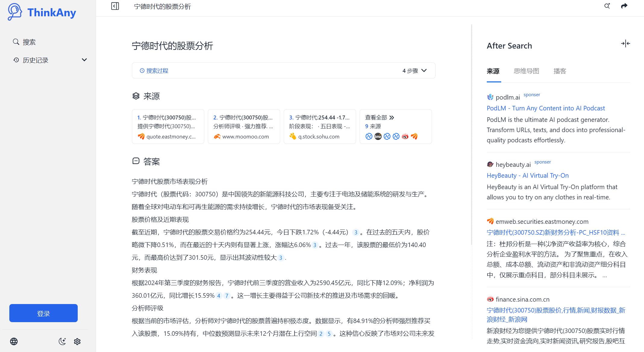Switch to the 思维导图 tab
This screenshot has width=644, height=352.
526,71
